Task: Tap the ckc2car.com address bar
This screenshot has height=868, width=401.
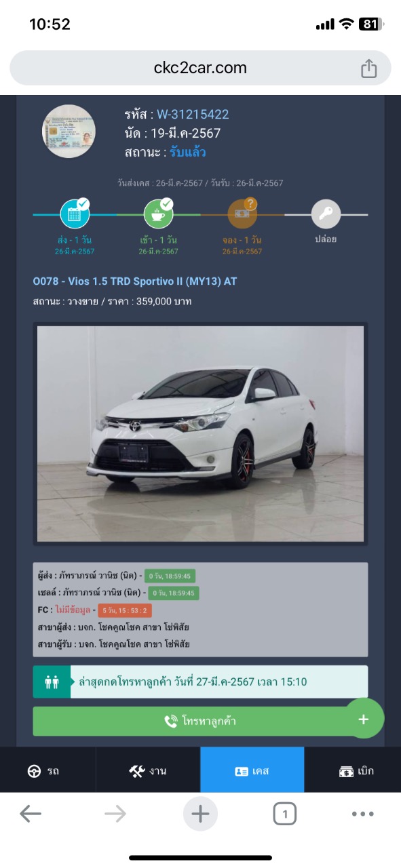Action: coord(200,68)
